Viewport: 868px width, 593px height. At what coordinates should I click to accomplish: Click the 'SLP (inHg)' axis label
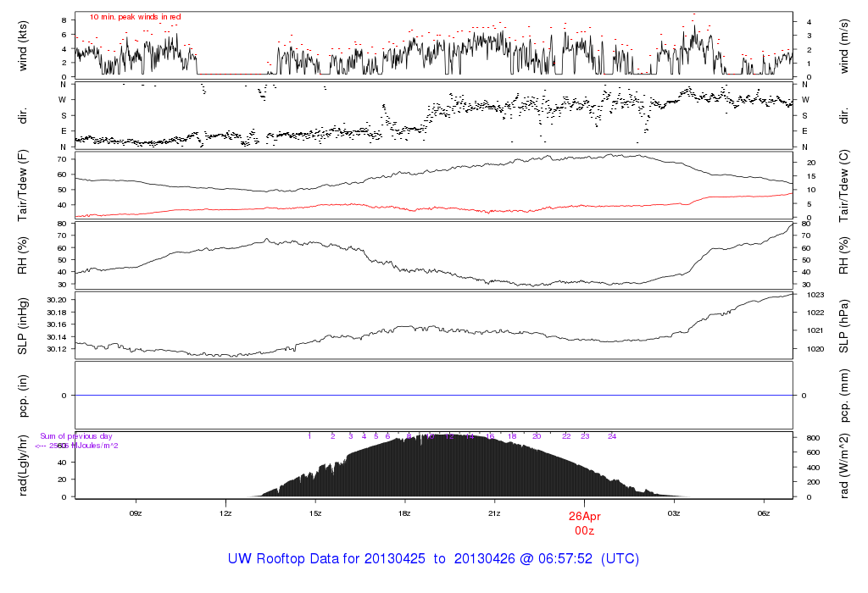click(23, 325)
